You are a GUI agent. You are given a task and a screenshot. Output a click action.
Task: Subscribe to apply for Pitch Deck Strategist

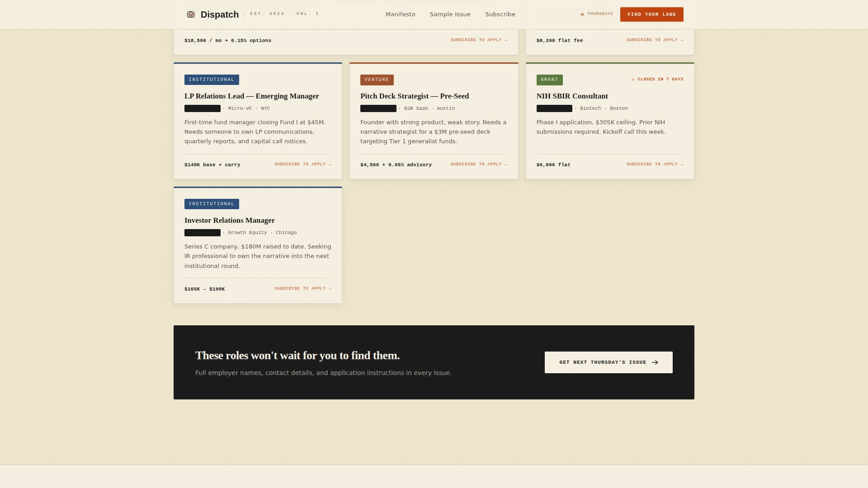(479, 164)
